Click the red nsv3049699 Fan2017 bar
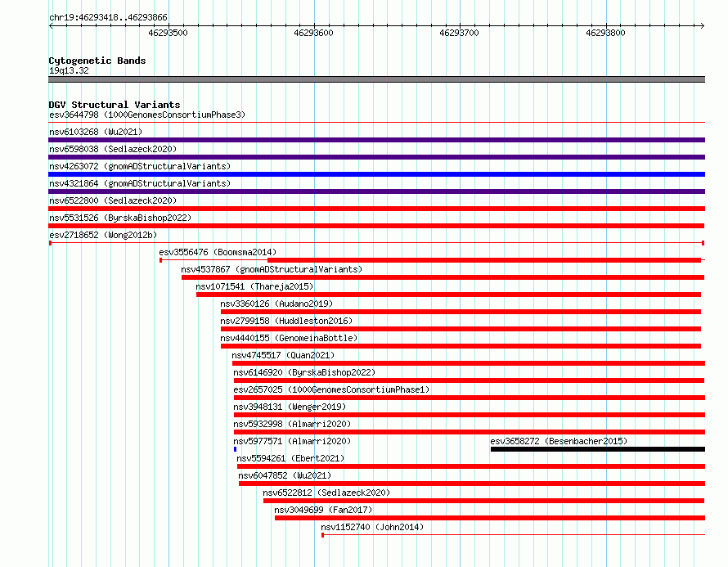Screen dimensions: 728x567 [x=490, y=518]
